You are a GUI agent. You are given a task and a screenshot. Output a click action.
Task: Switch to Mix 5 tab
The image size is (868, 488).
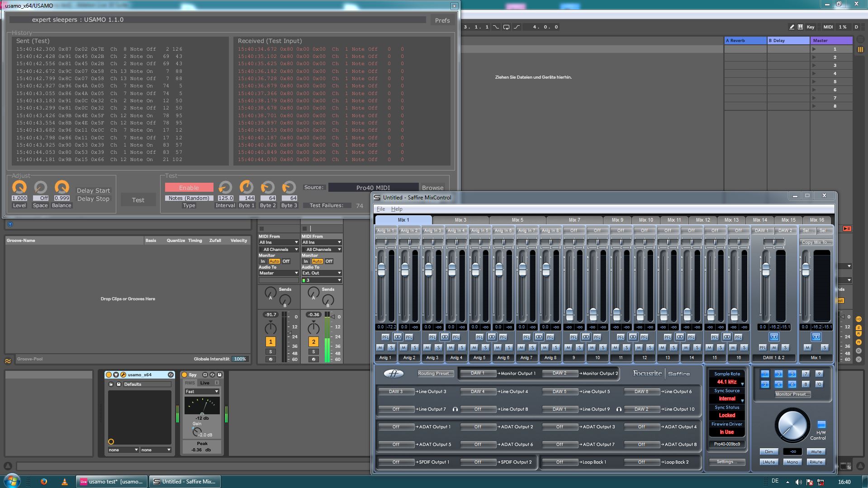pos(517,220)
